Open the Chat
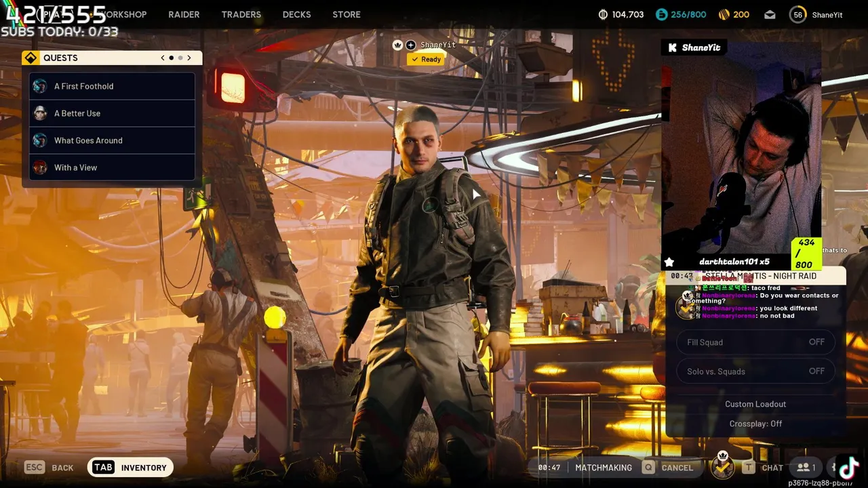Screen dimensions: 868x488 tap(772, 468)
